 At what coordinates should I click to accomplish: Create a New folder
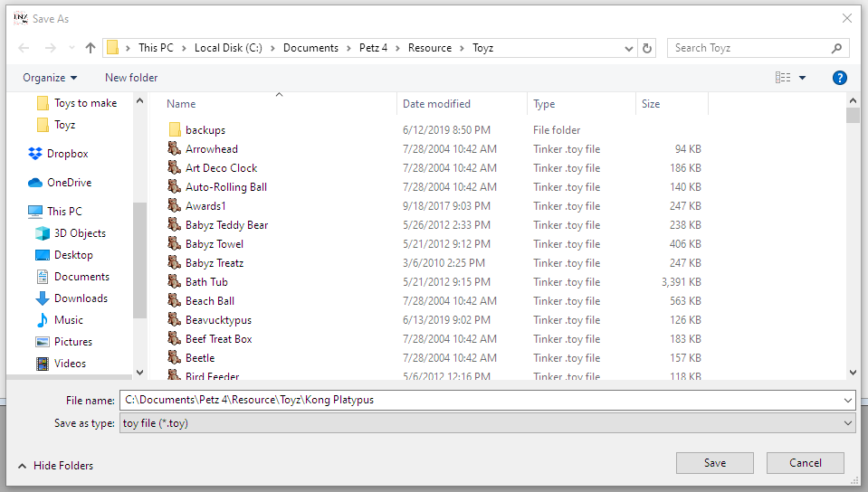[131, 78]
